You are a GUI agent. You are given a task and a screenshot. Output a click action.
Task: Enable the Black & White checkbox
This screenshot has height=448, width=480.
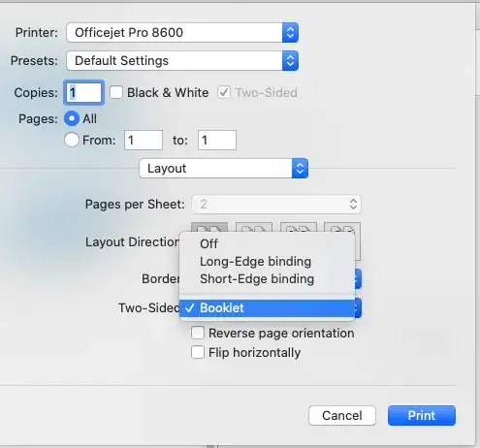pos(116,93)
